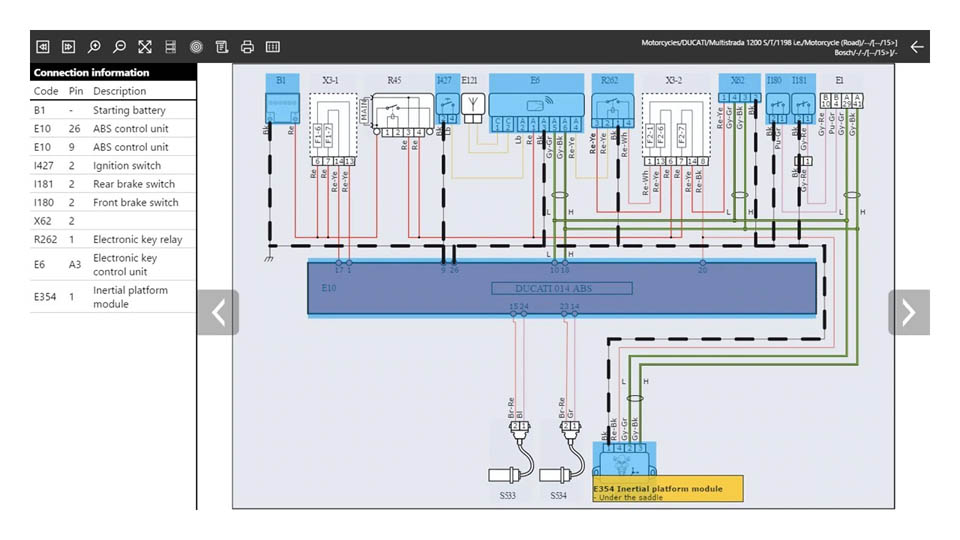Print the wiring diagram with the printer icon

click(247, 47)
